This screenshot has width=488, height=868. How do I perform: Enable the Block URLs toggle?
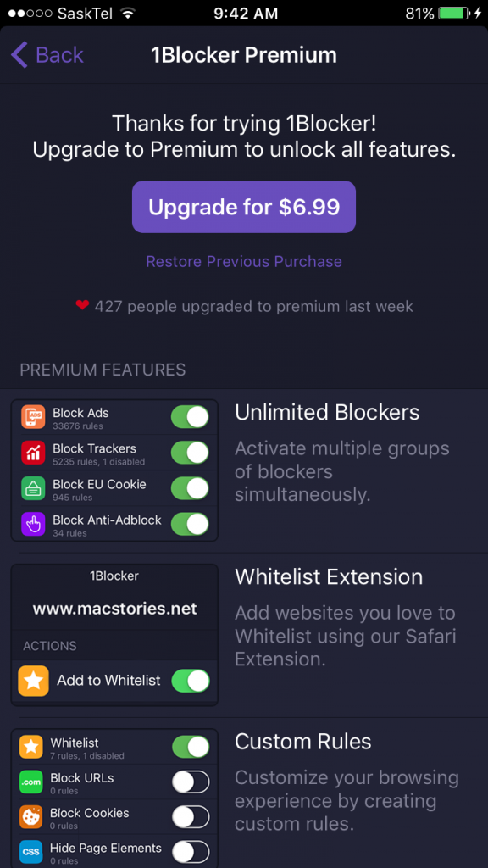point(191,782)
